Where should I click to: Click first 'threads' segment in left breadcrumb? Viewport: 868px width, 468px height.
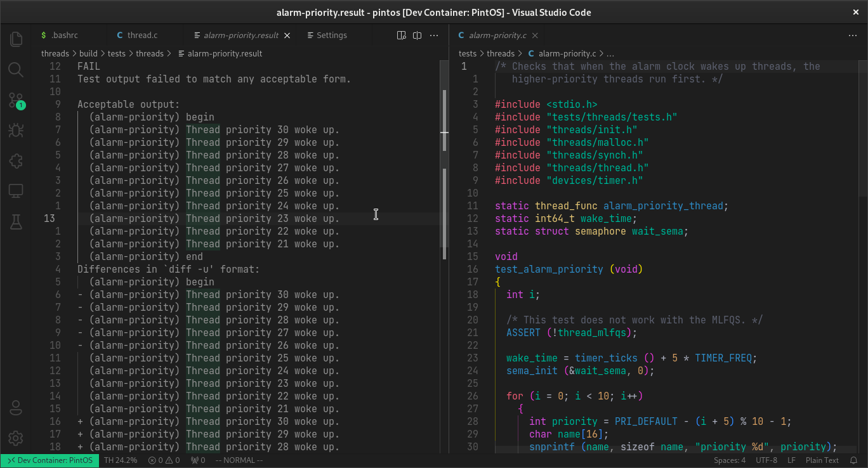pyautogui.click(x=55, y=54)
